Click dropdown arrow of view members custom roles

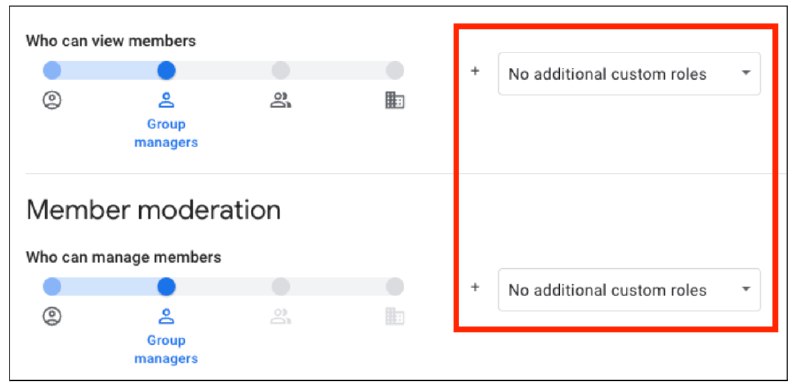[x=746, y=73]
